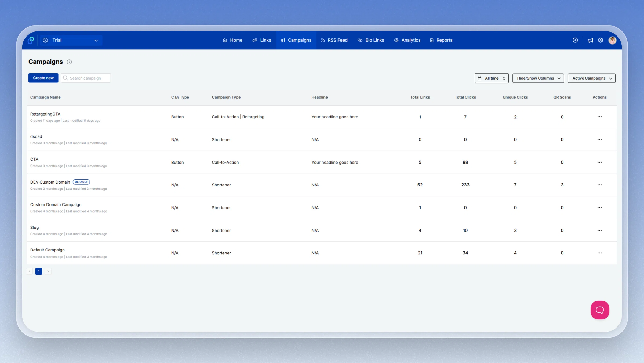Viewport: 644px width, 363px height.
Task: Go to the Home tab
Action: pos(232,40)
